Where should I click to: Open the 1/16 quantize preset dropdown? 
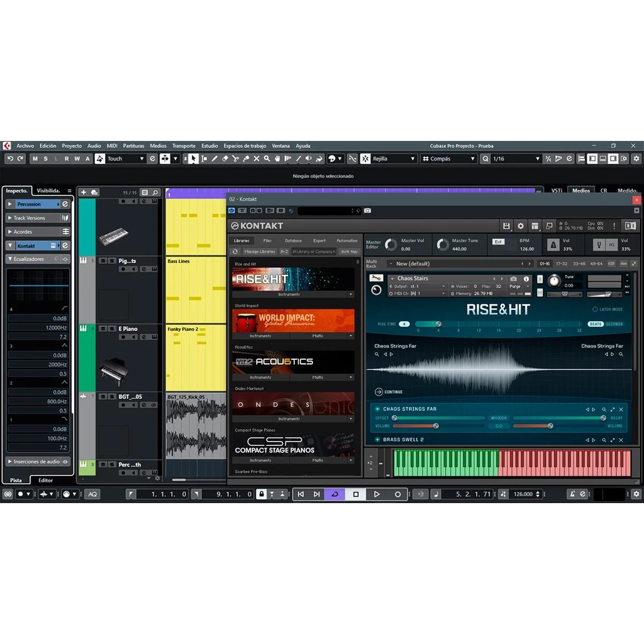[x=516, y=158]
